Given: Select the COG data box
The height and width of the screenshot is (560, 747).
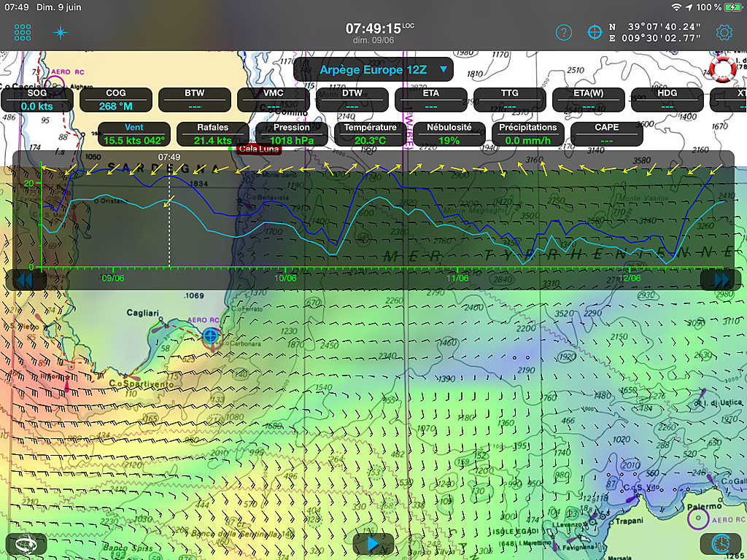Looking at the screenshot, I should point(116,99).
